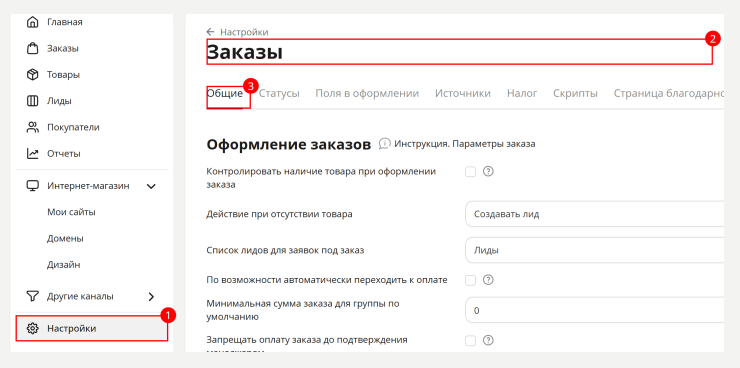Go to Заказы in the sidebar
Image resolution: width=740 pixels, height=368 pixels.
(63, 49)
